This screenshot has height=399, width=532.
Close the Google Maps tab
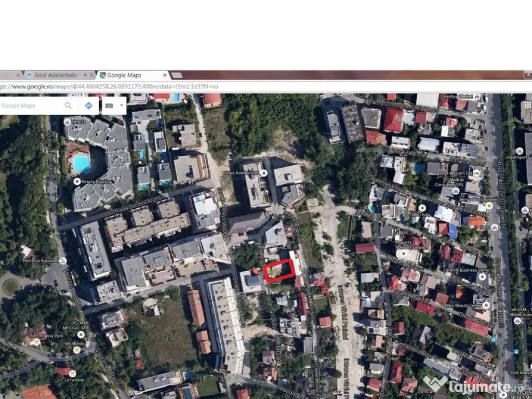point(165,75)
